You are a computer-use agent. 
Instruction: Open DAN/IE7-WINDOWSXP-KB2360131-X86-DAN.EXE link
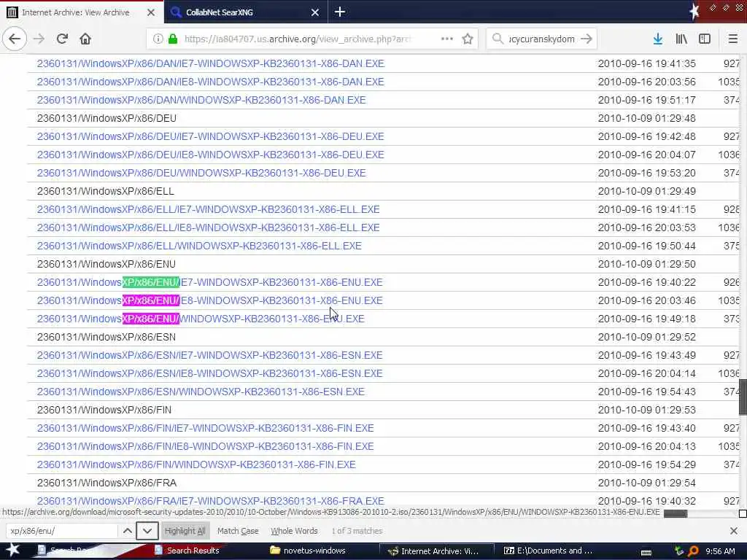211,63
